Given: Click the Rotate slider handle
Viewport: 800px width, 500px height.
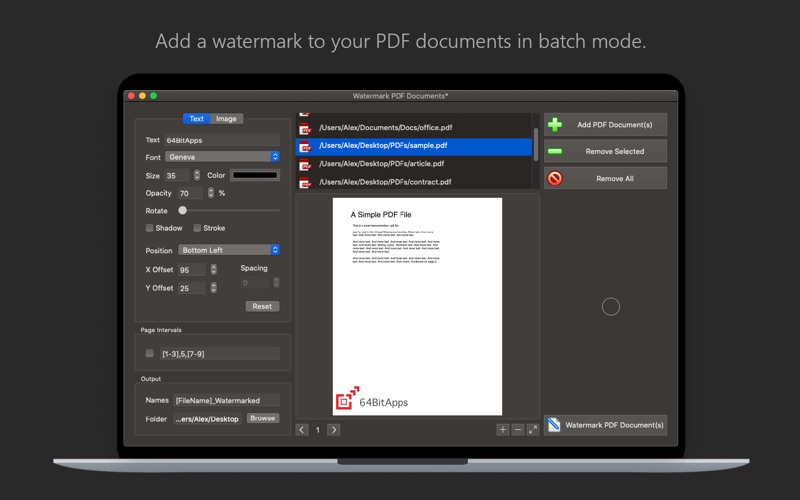Looking at the screenshot, I should tap(182, 210).
